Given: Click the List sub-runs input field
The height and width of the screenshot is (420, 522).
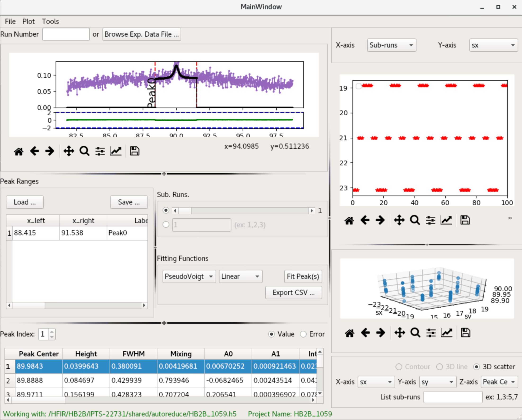Looking at the screenshot, I should [x=453, y=397].
